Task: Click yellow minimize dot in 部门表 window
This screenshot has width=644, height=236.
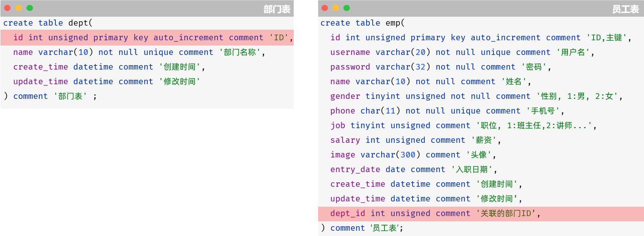Action: coord(18,8)
